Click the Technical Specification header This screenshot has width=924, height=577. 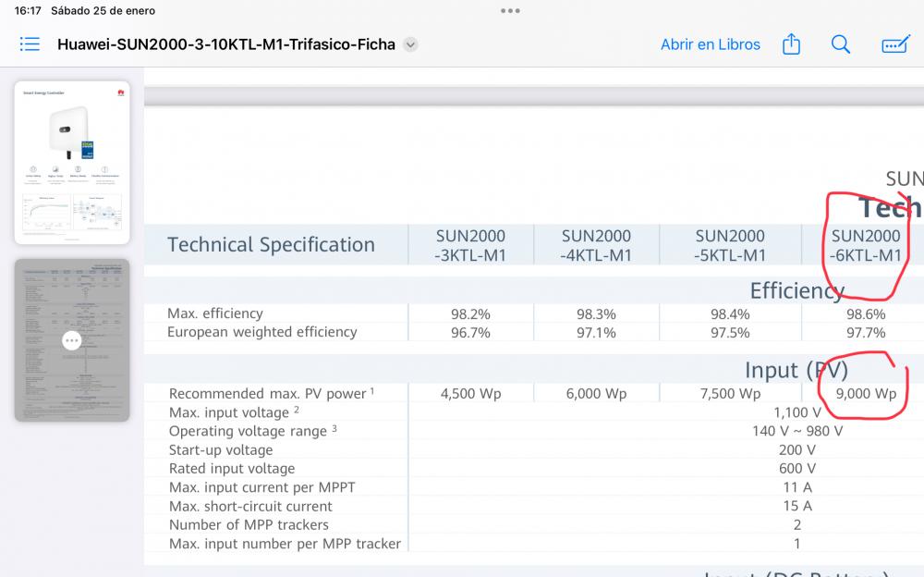coord(271,244)
